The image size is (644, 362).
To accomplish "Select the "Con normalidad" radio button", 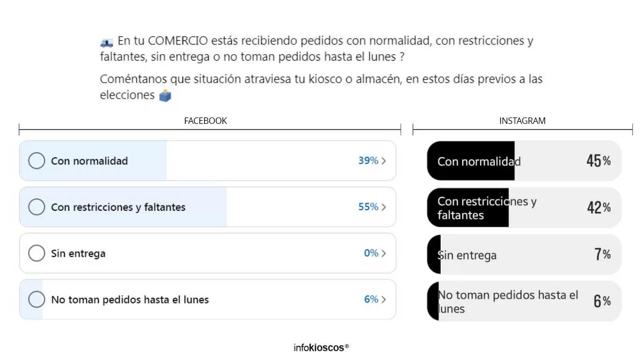I will click(x=36, y=160).
